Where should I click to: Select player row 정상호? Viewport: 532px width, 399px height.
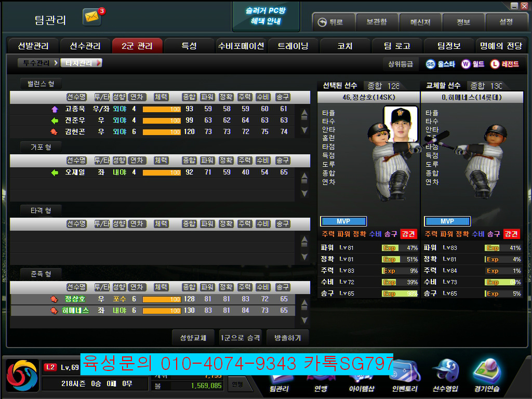tap(153, 299)
